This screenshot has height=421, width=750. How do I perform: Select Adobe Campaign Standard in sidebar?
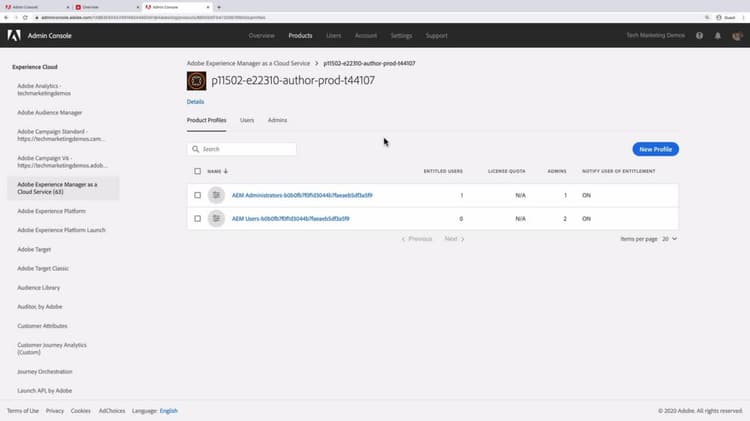(60, 135)
